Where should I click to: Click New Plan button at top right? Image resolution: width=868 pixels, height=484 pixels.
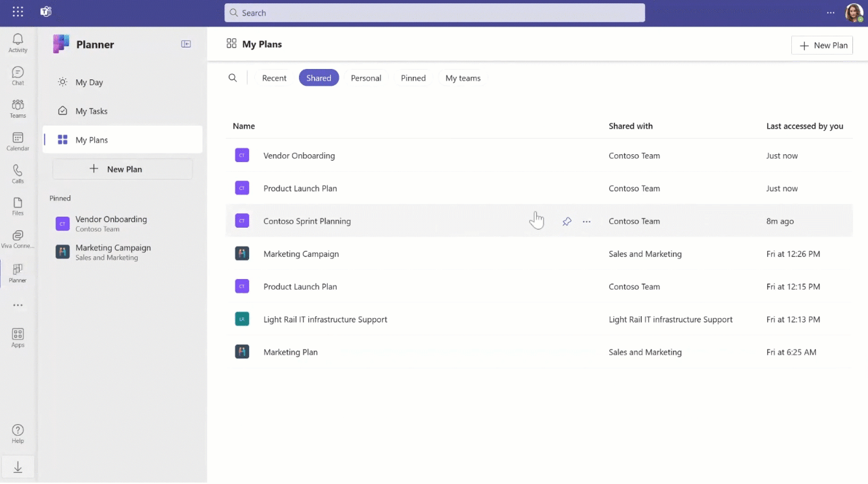click(822, 45)
